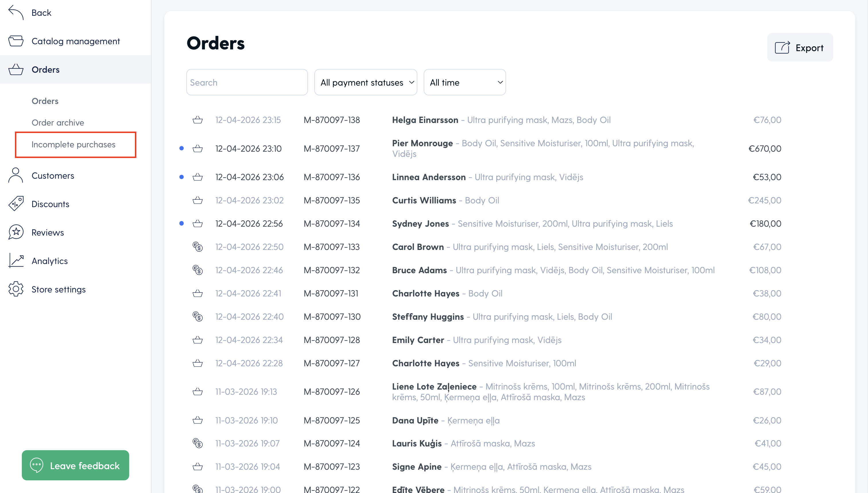868x493 pixels.
Task: Click basket icon for Dana Upīte order
Action: [x=197, y=420]
